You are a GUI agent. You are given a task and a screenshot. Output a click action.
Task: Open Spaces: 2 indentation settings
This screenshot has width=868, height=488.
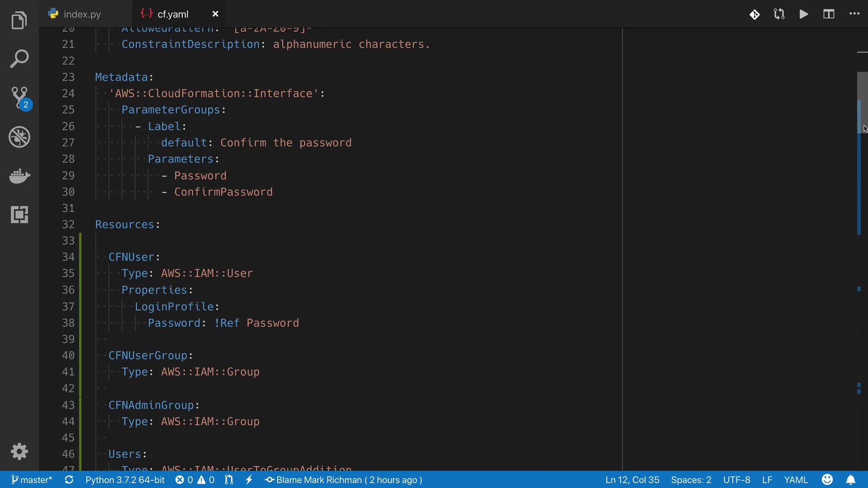tap(691, 480)
